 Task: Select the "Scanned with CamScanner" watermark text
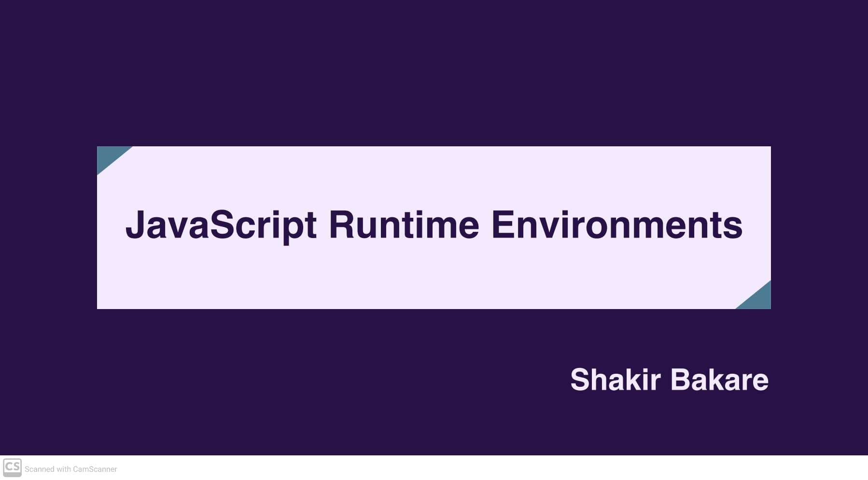click(x=70, y=469)
